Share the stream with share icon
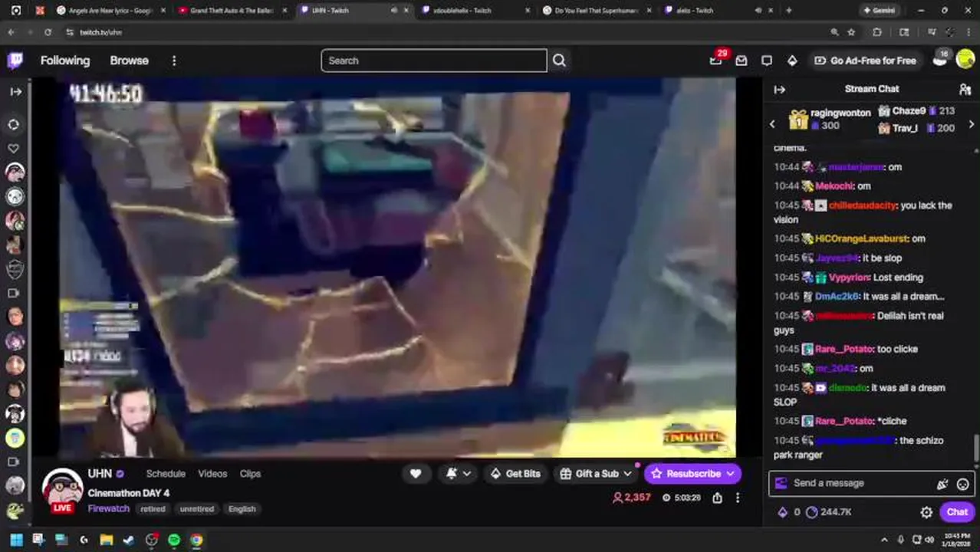Image resolution: width=980 pixels, height=552 pixels. click(717, 498)
